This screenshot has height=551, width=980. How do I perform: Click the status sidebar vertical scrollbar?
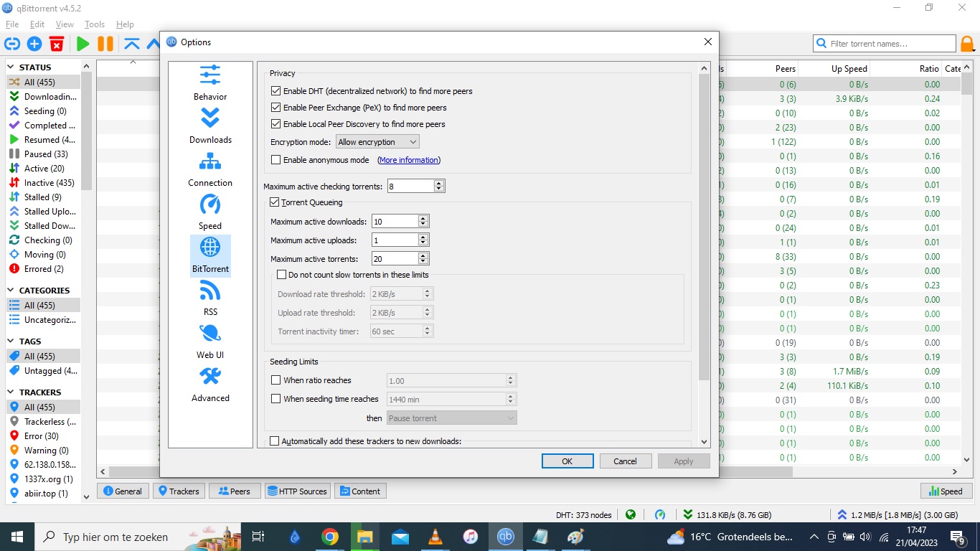(x=87, y=131)
